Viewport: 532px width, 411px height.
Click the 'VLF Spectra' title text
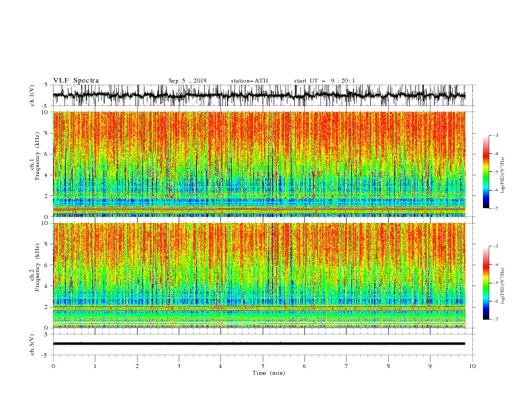point(76,81)
